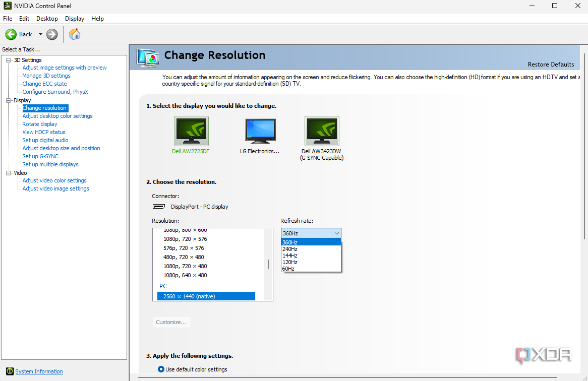Open the System Information link
Image resolution: width=588 pixels, height=381 pixels.
point(39,371)
